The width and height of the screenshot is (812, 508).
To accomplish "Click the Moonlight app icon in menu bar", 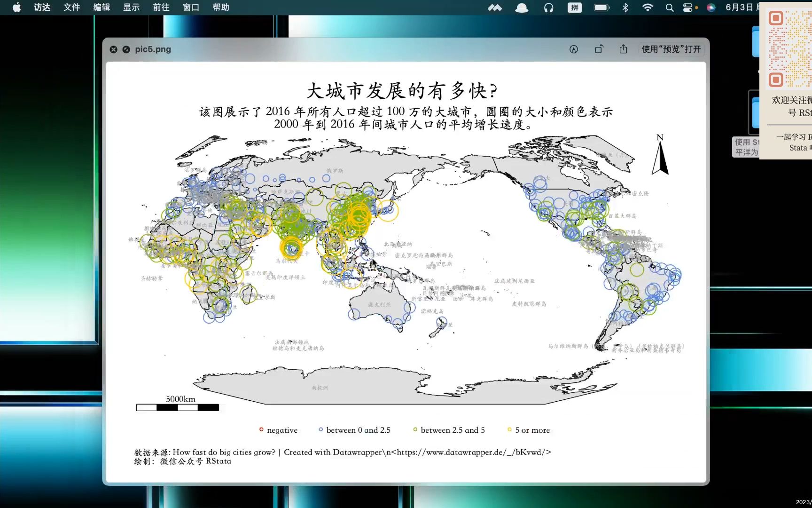I will pyautogui.click(x=495, y=8).
